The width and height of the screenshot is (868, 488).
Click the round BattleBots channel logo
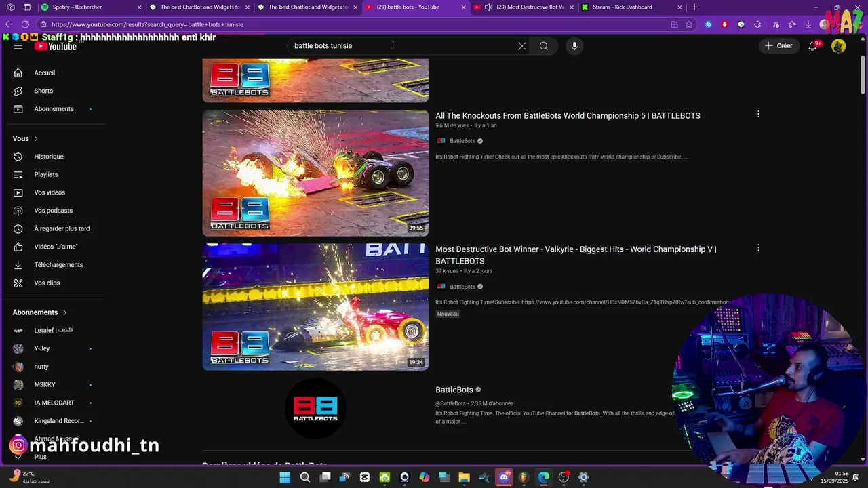315,409
